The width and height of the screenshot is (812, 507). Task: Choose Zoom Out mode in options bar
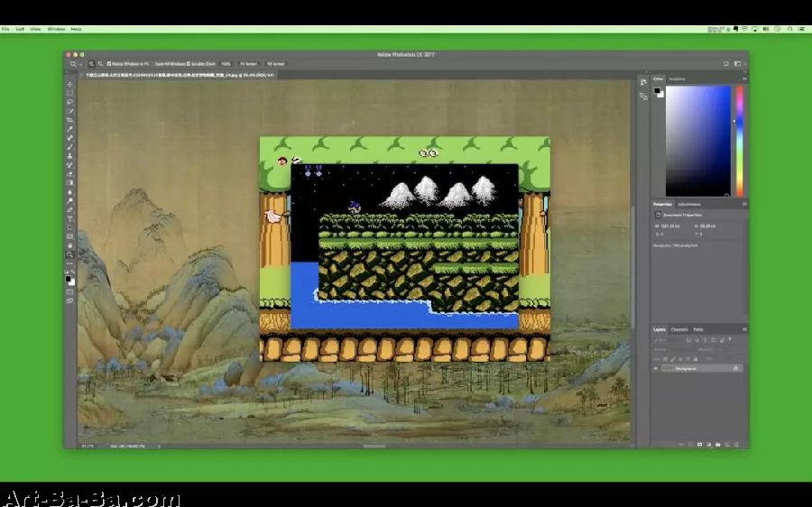100,64
